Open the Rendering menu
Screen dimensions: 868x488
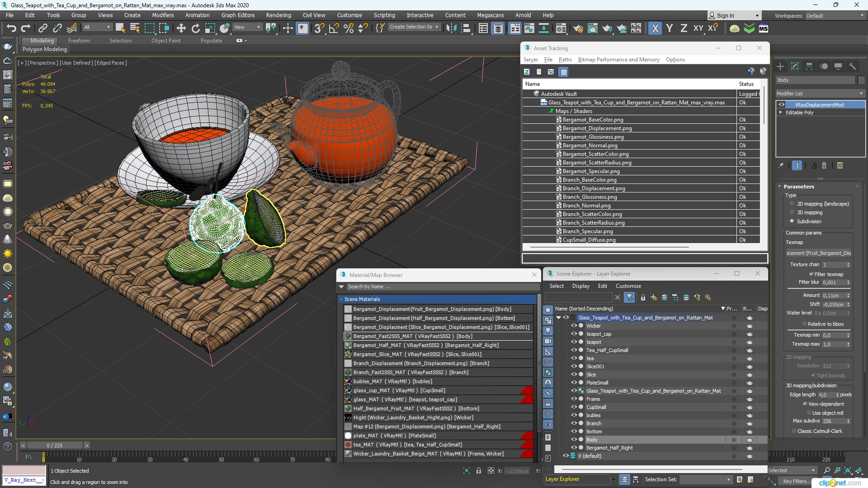[x=278, y=15]
